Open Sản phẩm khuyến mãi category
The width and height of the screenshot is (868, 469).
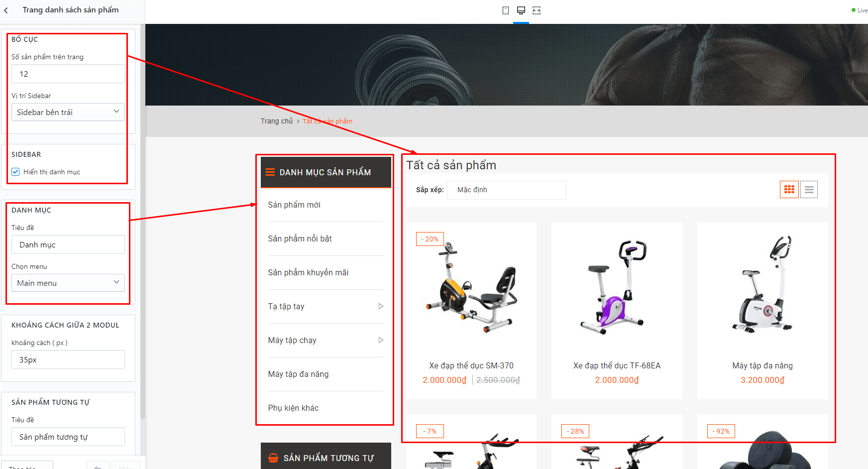pyautogui.click(x=308, y=272)
